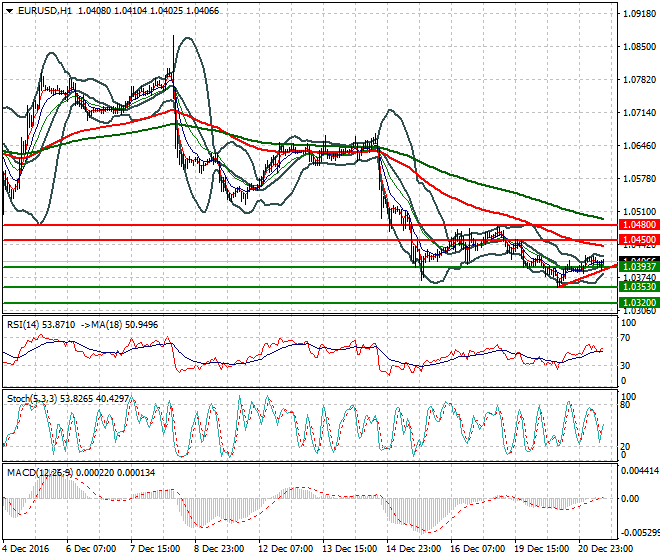The width and height of the screenshot is (660, 560).
Task: Open the dropdown arrow beside EURUSD,H1
Action: (x=9, y=10)
